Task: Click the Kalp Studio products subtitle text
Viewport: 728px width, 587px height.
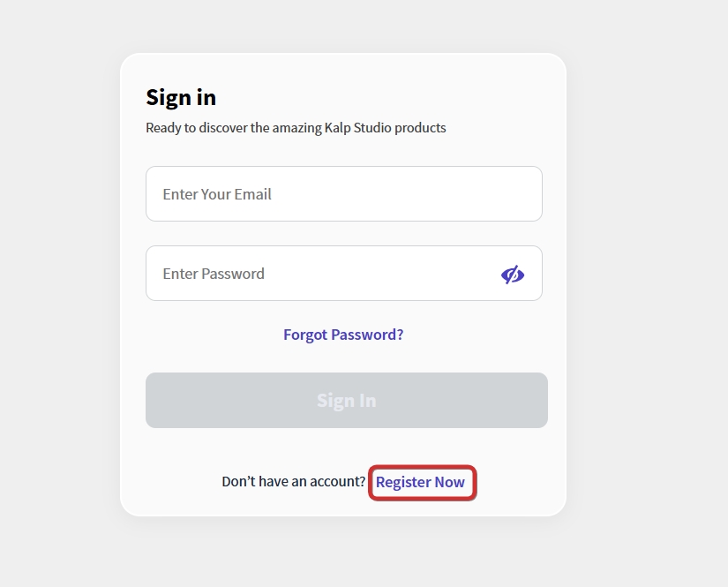Action: coord(296,128)
